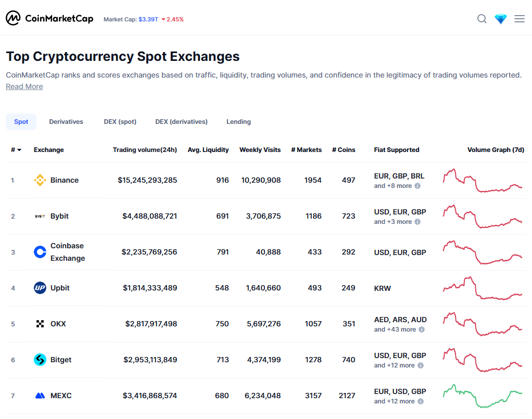Click Upbit's 7d volume graph
The width and height of the screenshot is (532, 419).
[483, 288]
